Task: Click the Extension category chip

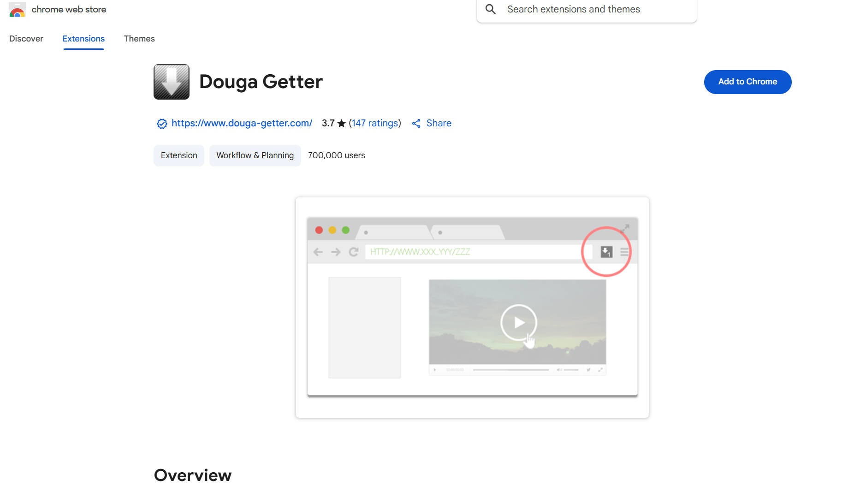Action: pyautogui.click(x=179, y=155)
